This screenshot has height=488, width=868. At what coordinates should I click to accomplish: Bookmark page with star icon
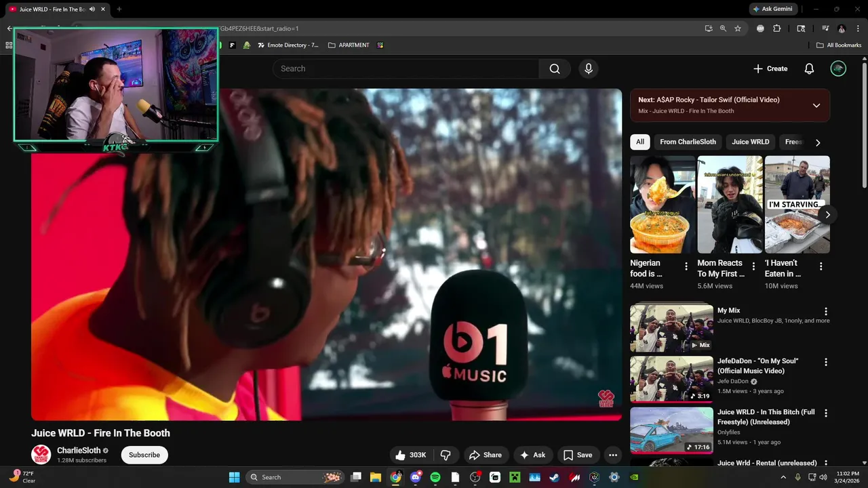tap(738, 28)
